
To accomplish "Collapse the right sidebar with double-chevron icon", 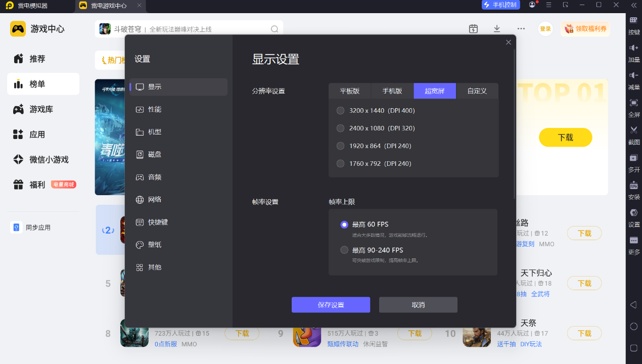I will coord(633,5).
